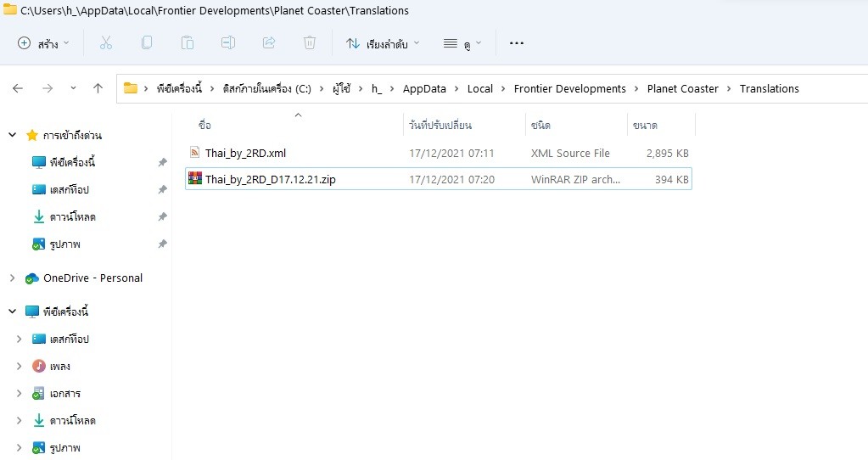868x460 pixels.
Task: Select Translations breadcrumb
Action: click(x=769, y=88)
